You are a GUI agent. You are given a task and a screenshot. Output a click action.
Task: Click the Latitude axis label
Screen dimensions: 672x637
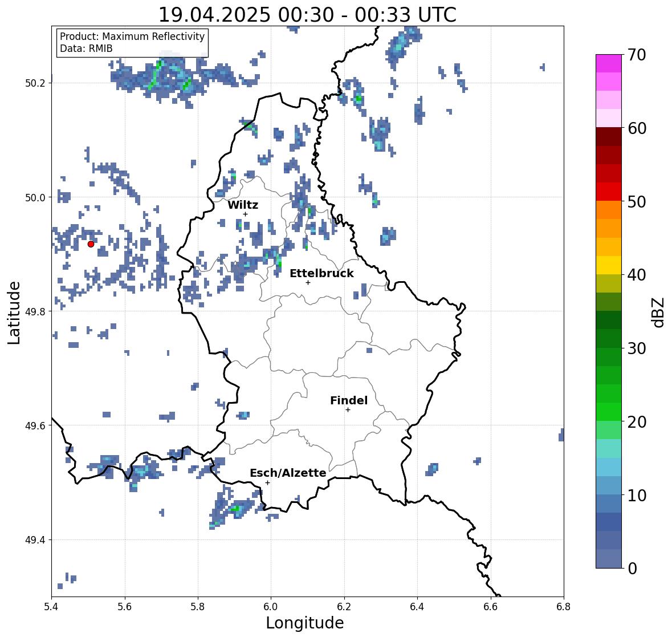(14, 313)
